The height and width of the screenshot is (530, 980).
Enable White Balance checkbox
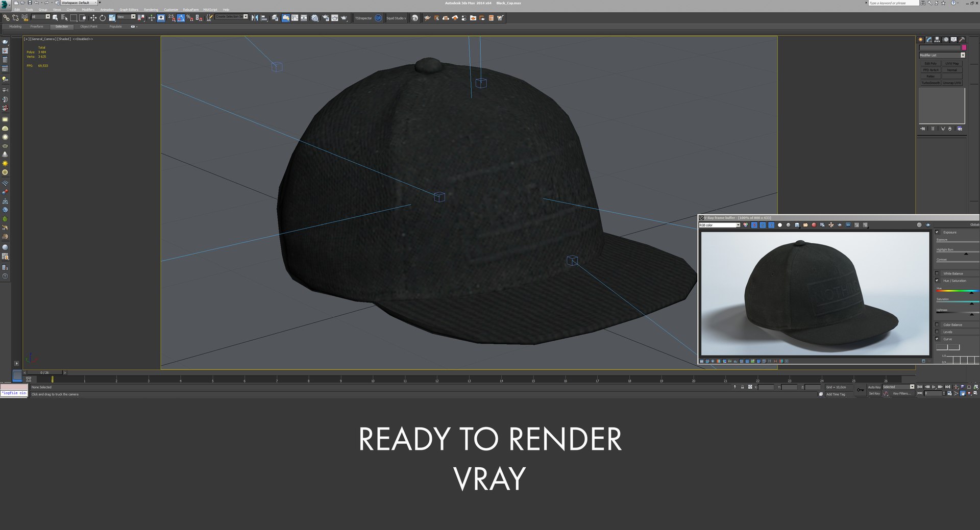point(937,273)
